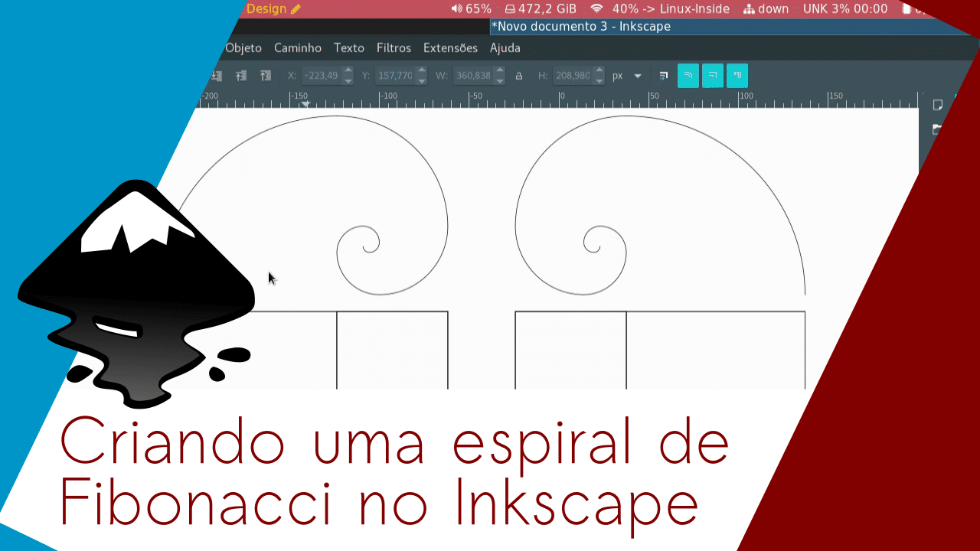The image size is (980, 551).
Task: Decrease the W value with the down arrow
Action: point(500,80)
